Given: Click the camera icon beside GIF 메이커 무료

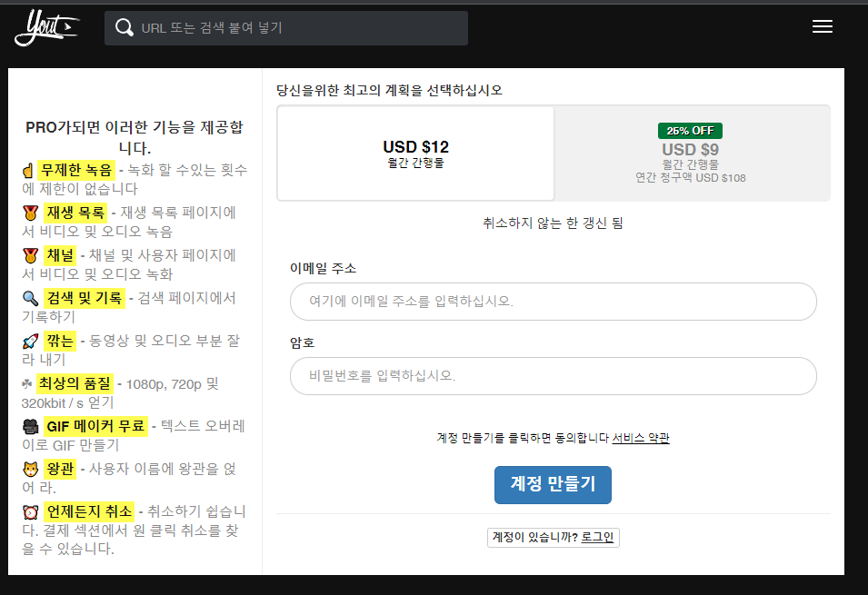Looking at the screenshot, I should pos(30,426).
